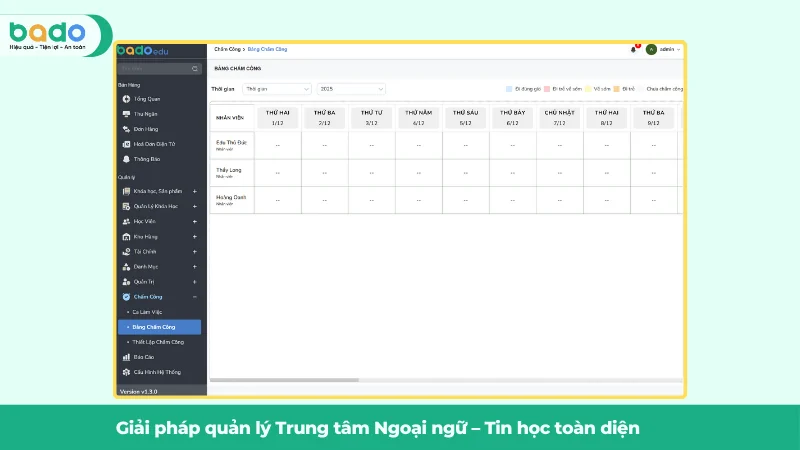Click the Kho Hàng warehouse icon

tap(126, 237)
